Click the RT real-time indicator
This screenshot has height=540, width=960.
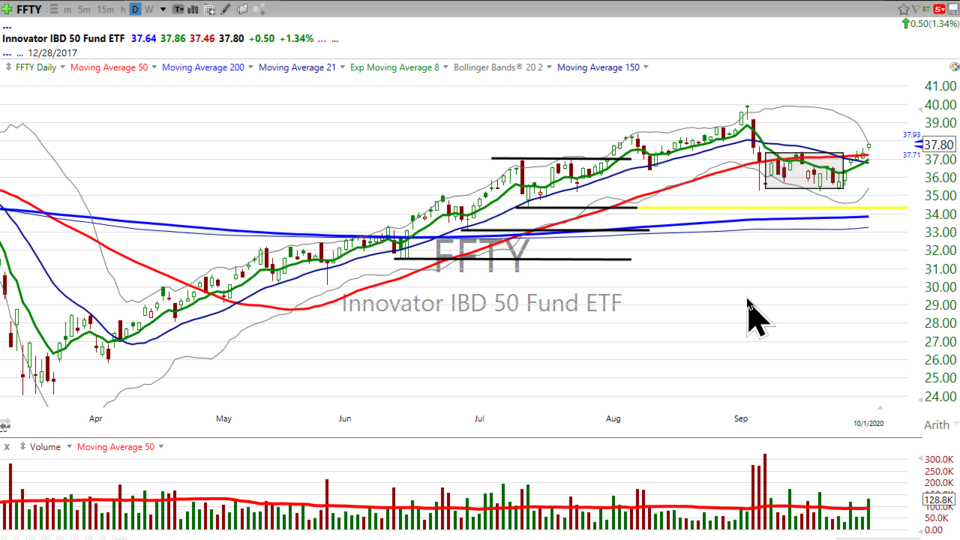click(x=926, y=9)
